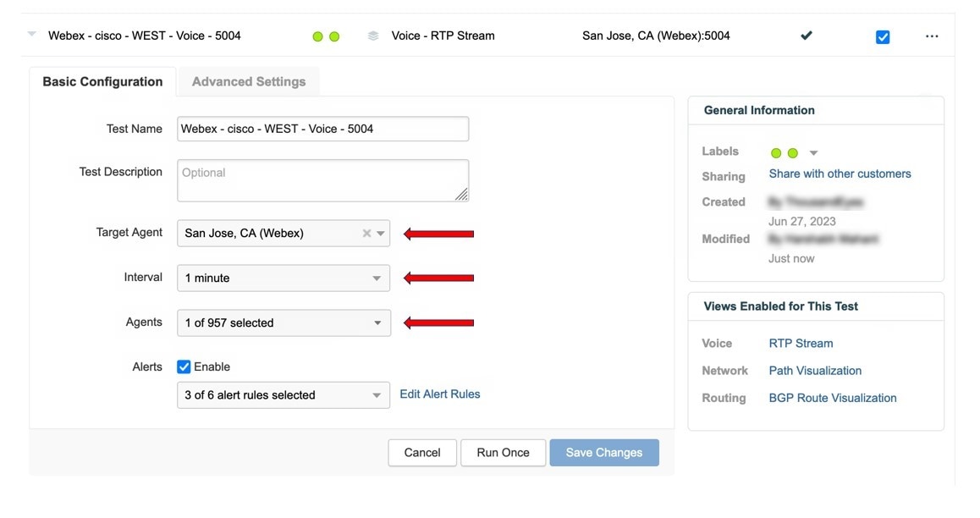The image size is (980, 518).
Task: Open the Interval dropdown showing 1 minute
Action: click(284, 278)
